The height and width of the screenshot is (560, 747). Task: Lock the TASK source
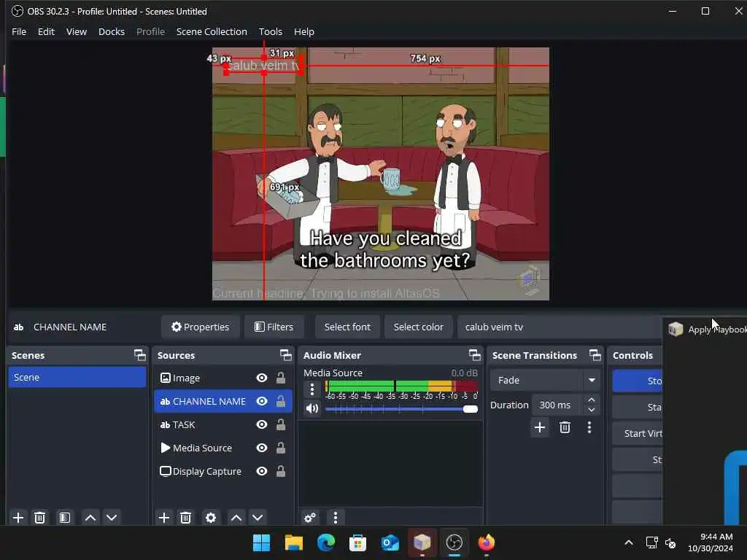point(281,425)
